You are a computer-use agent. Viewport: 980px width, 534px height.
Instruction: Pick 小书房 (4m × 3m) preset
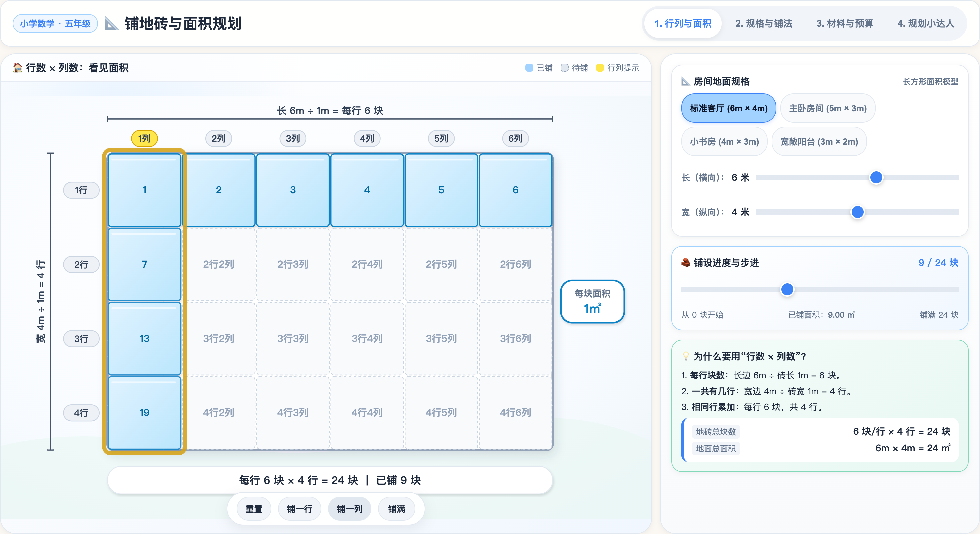tap(724, 141)
